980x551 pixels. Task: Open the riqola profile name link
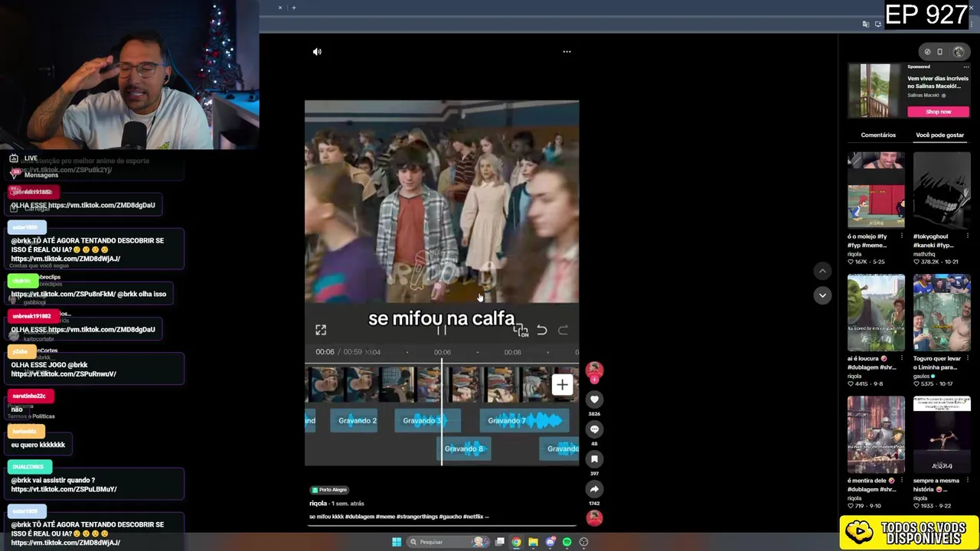[318, 504]
